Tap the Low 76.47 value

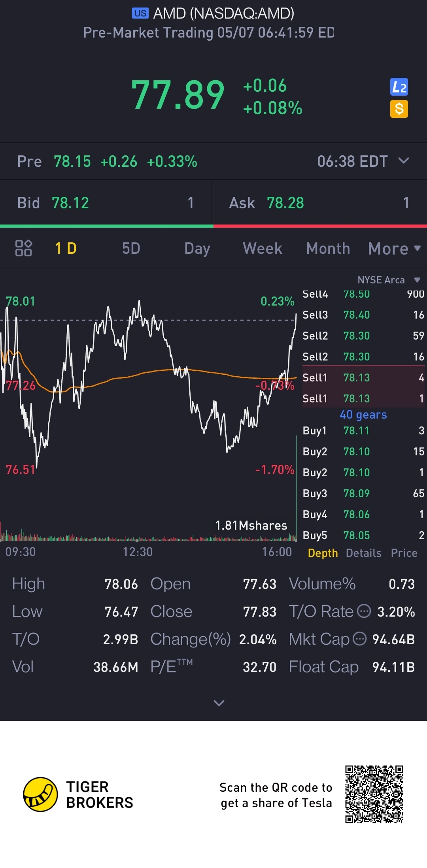point(121,612)
